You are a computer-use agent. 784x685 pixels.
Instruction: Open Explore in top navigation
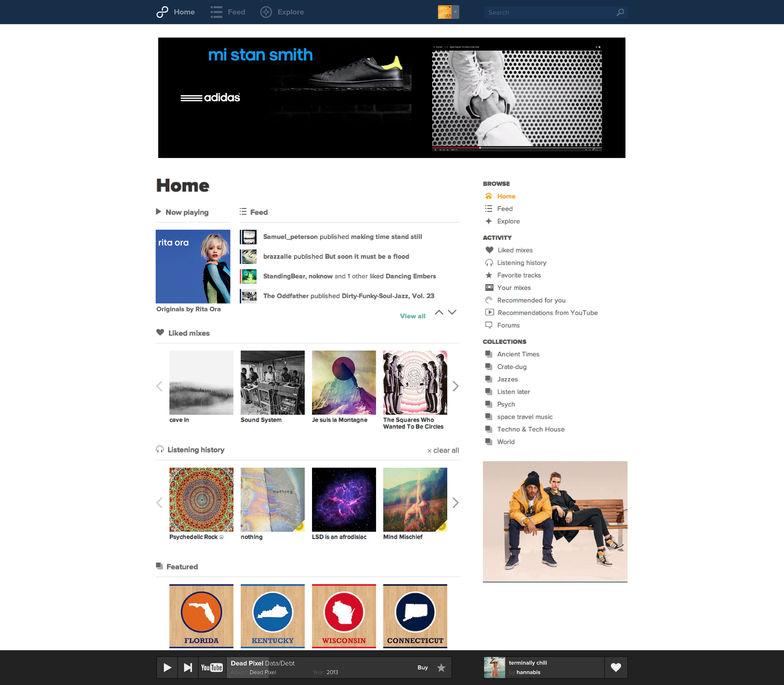(x=290, y=12)
